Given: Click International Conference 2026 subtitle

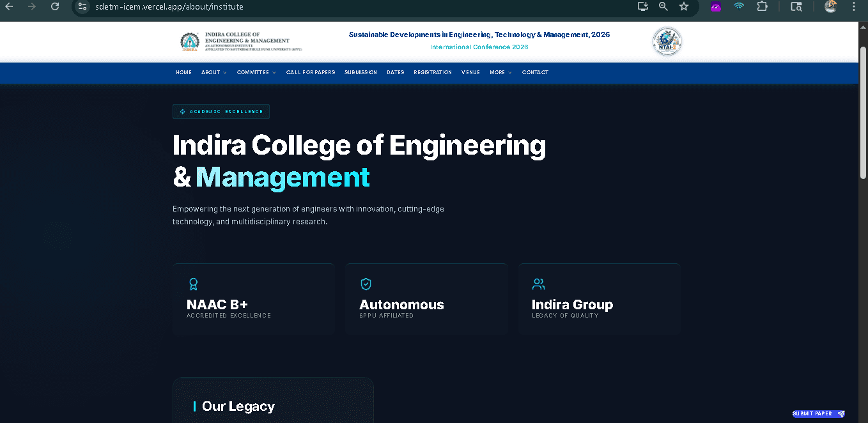Looking at the screenshot, I should [x=479, y=47].
